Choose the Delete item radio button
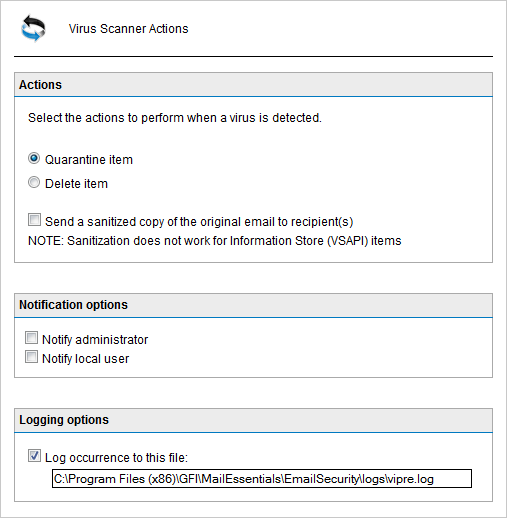The width and height of the screenshot is (507, 518). [34, 182]
